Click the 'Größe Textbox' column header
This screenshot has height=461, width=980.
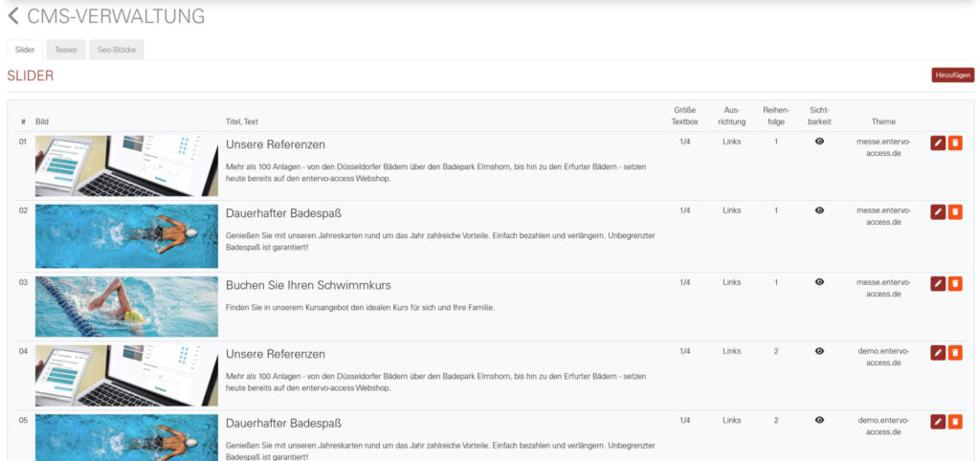point(685,116)
